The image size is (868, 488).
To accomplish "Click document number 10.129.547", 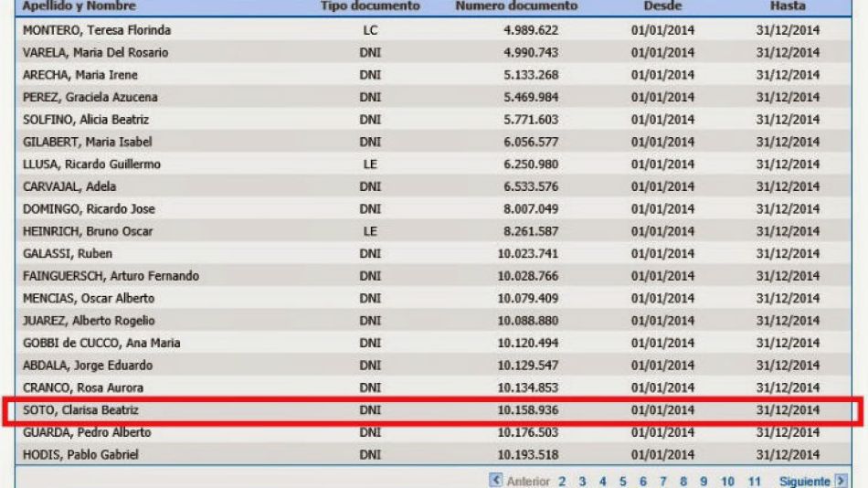I will 528,365.
